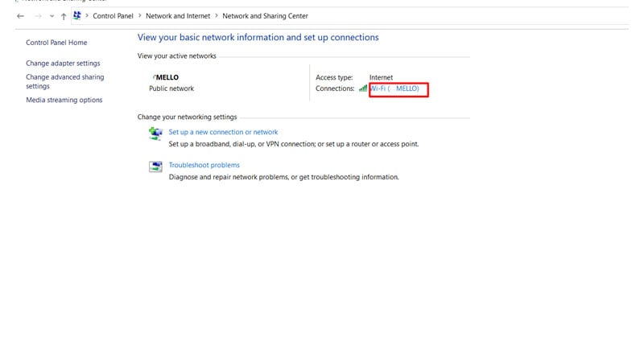
Task: Open Change advanced sharing settings
Action: click(x=65, y=81)
